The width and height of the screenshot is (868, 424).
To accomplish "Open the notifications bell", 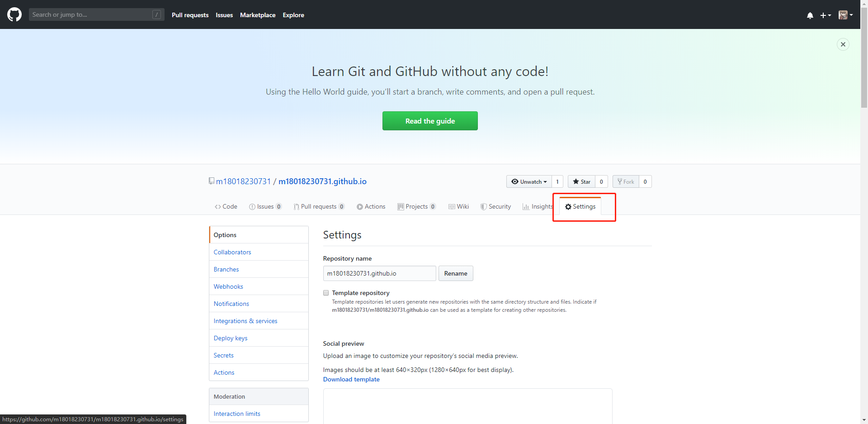I will [810, 15].
